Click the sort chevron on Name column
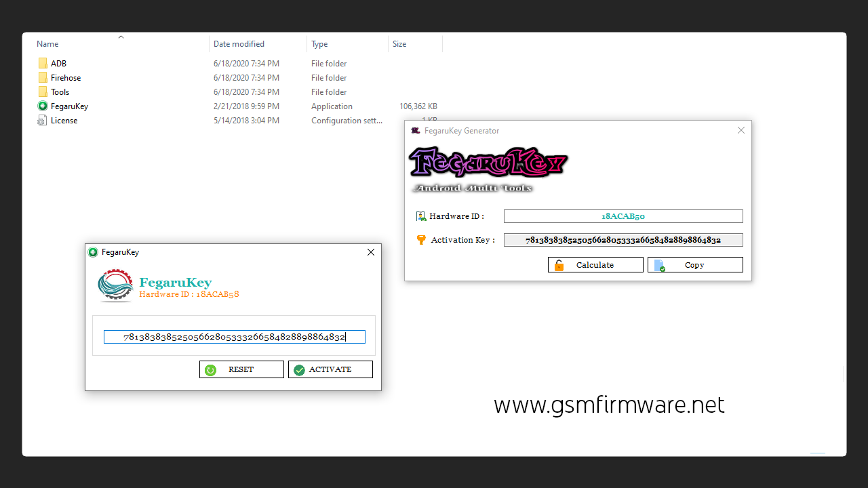The height and width of the screenshot is (488, 868). (x=121, y=37)
